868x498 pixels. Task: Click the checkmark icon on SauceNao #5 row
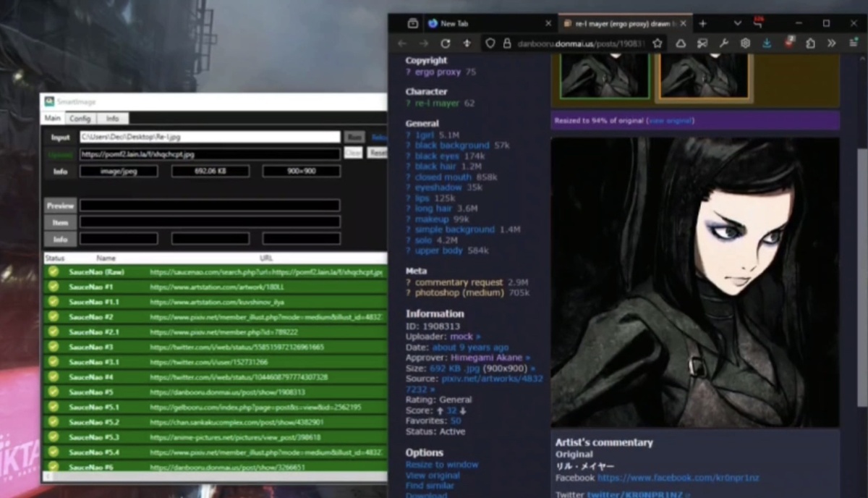54,392
